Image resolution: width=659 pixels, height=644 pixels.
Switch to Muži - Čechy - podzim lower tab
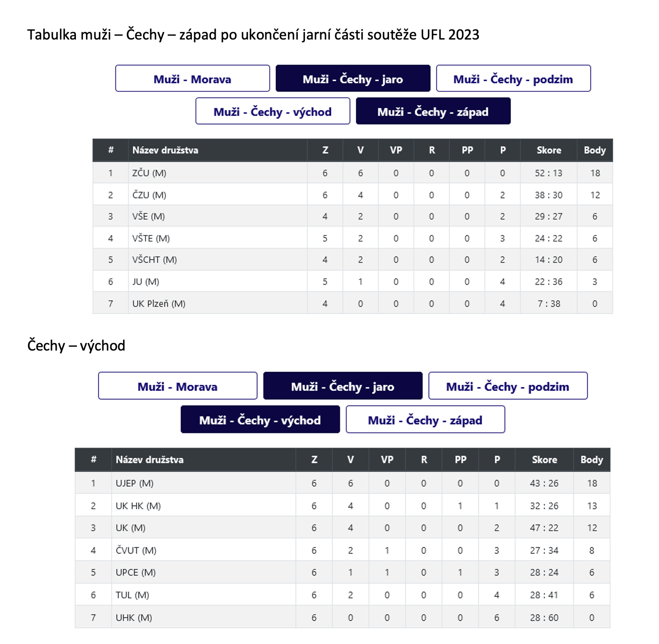pos(508,386)
